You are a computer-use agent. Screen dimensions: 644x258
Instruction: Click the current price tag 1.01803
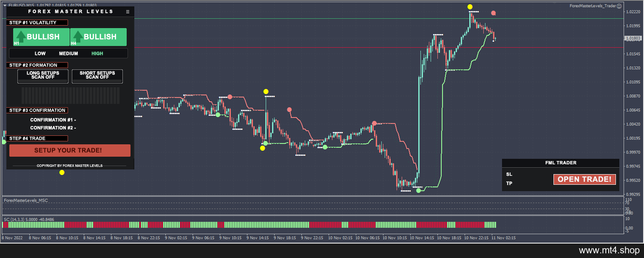633,38
